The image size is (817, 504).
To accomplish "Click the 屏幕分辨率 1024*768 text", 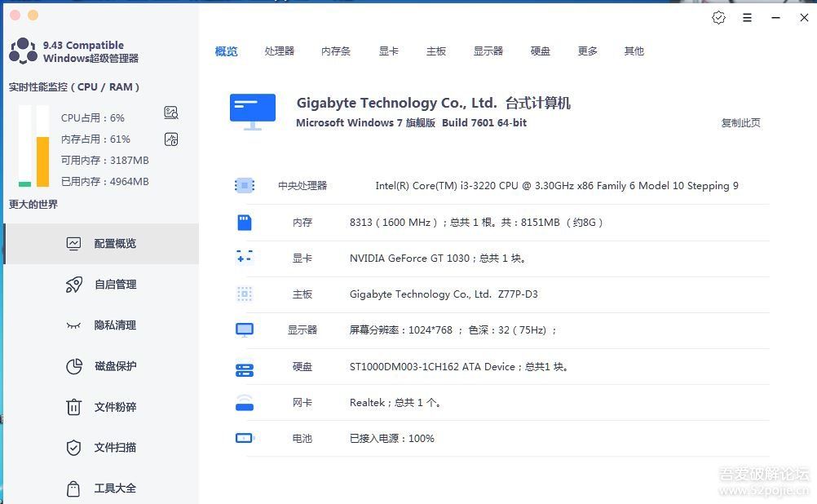I will [453, 330].
